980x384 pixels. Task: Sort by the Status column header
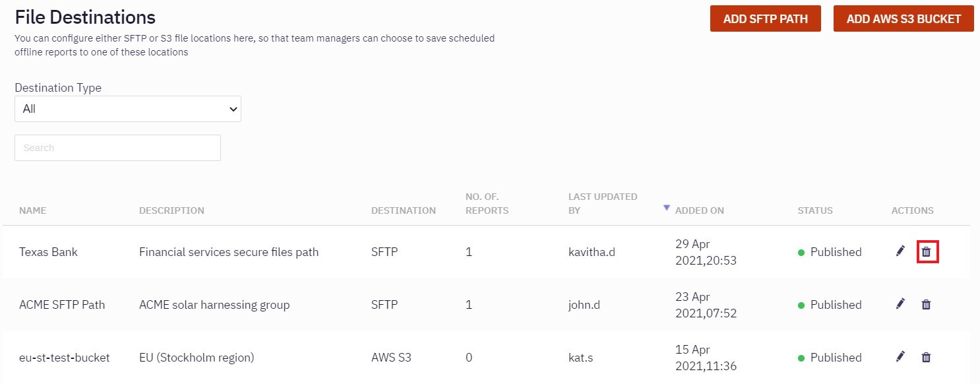[815, 210]
